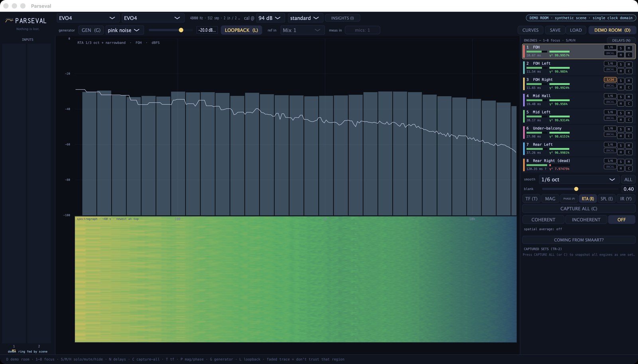Turn spatial averaging OFF
Viewport: 638px width, 364px height.
(x=621, y=220)
